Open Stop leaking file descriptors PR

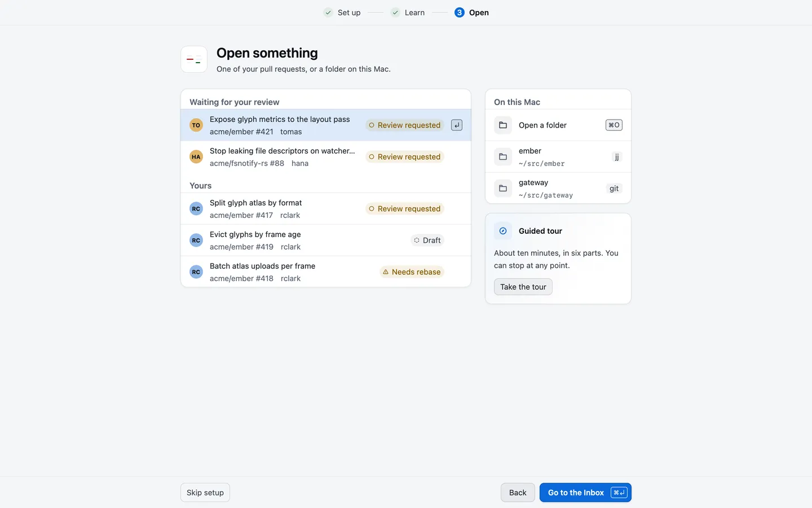coord(326,157)
